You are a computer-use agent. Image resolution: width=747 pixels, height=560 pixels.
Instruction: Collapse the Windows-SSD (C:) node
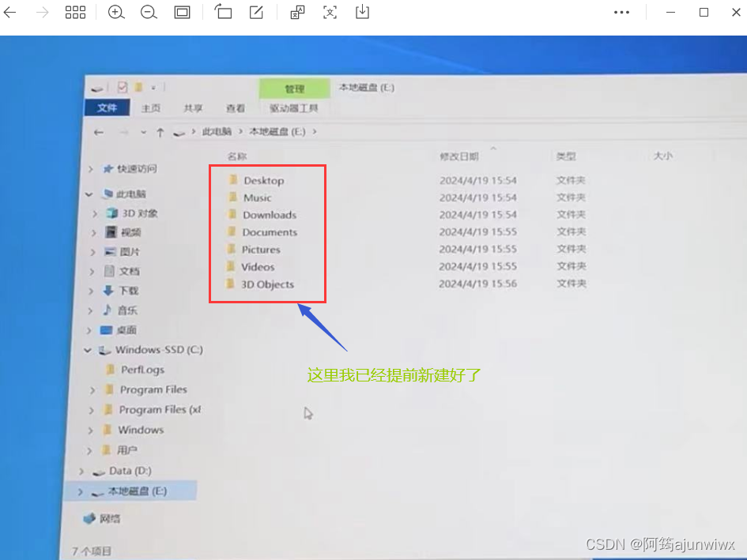pyautogui.click(x=87, y=350)
